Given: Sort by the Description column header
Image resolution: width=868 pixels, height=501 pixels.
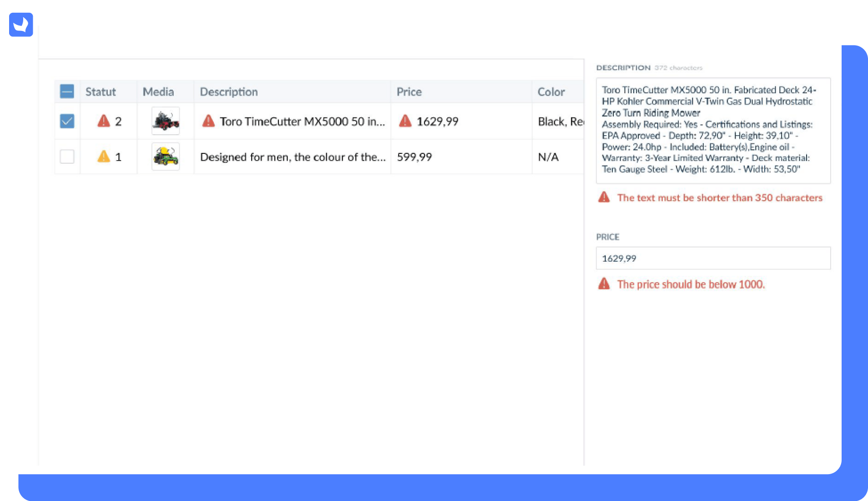Looking at the screenshot, I should coord(229,92).
